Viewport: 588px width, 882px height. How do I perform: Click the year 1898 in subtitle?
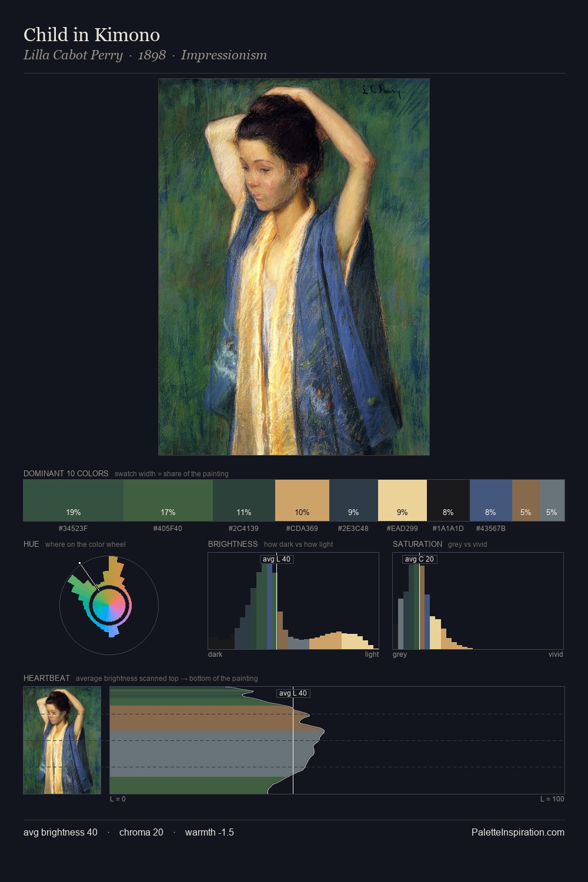click(152, 55)
